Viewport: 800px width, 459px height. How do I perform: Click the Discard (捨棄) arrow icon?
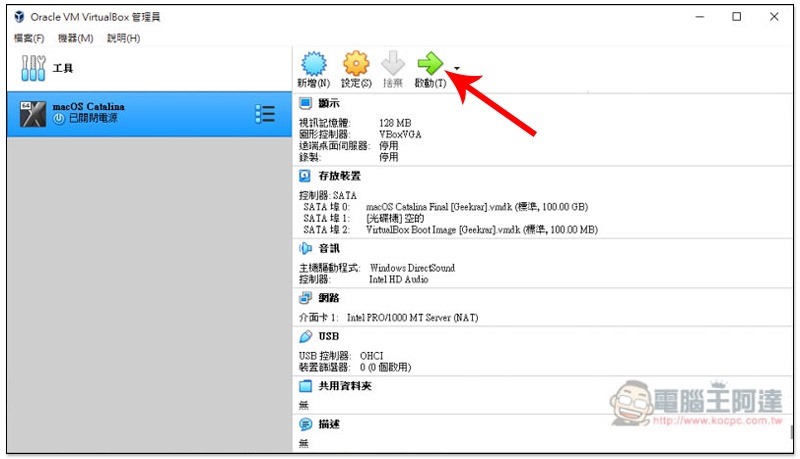tap(393, 64)
